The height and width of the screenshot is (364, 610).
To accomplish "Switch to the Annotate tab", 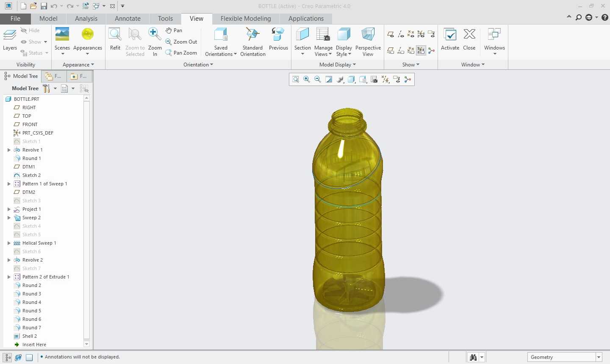I will [128, 19].
